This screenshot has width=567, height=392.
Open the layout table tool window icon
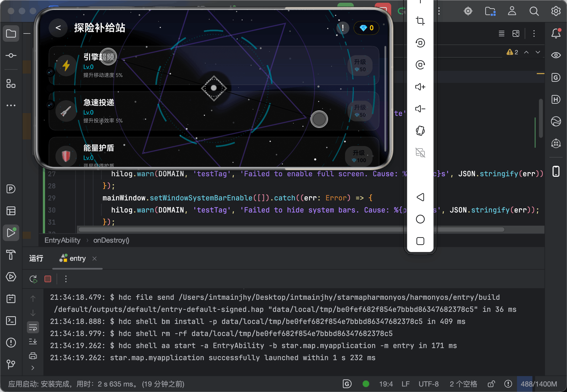click(11, 211)
